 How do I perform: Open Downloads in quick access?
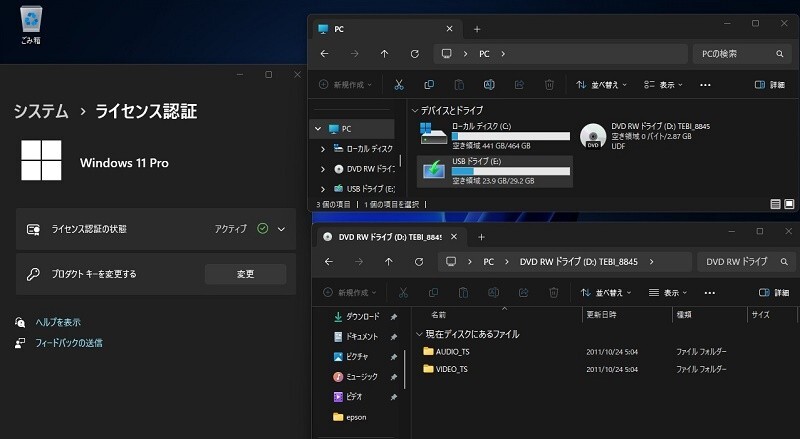(363, 316)
